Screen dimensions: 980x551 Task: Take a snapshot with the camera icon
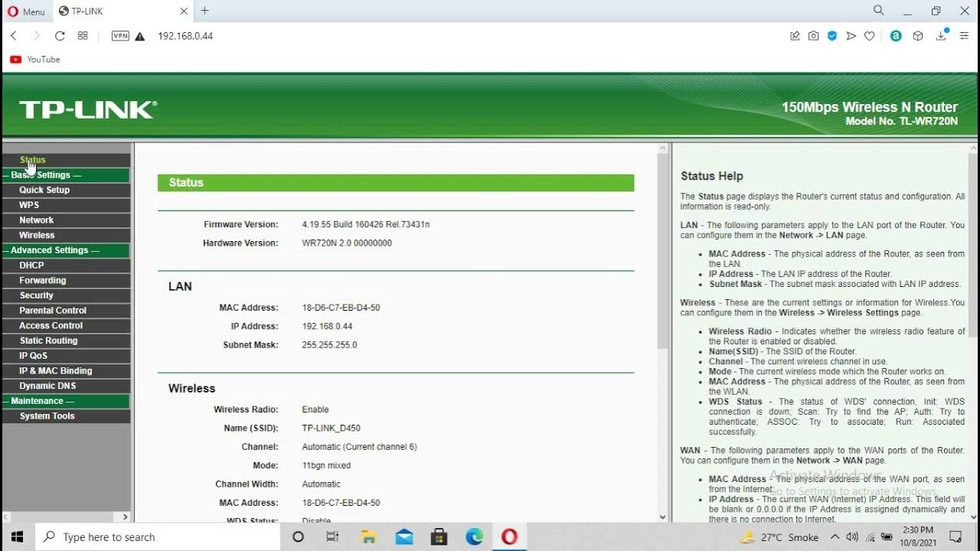click(813, 36)
